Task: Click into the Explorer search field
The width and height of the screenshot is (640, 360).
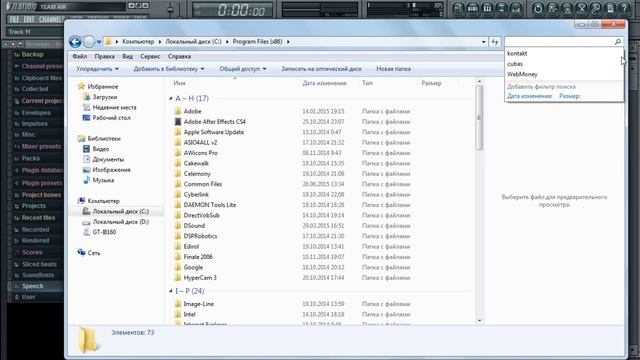Action: pyautogui.click(x=559, y=42)
